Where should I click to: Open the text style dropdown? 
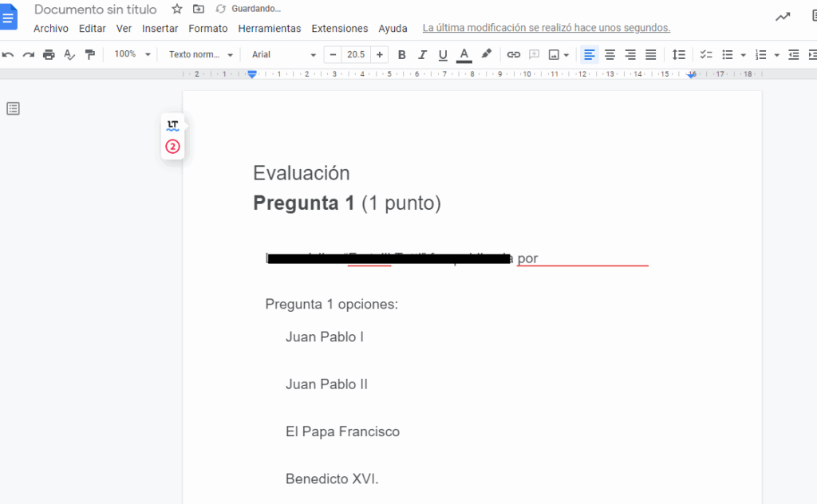[201, 54]
